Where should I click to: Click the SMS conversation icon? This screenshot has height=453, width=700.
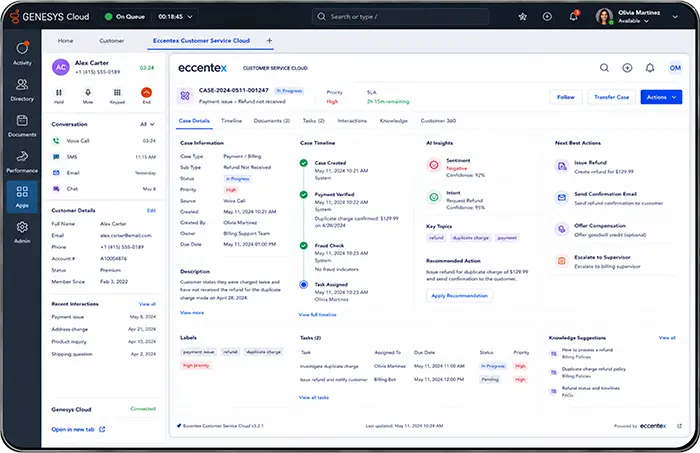(56, 157)
